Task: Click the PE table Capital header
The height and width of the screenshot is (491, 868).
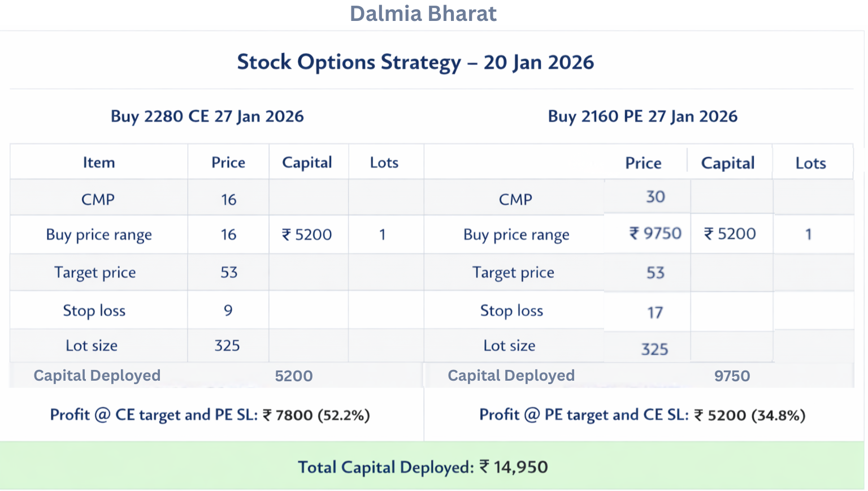Action: click(x=728, y=163)
